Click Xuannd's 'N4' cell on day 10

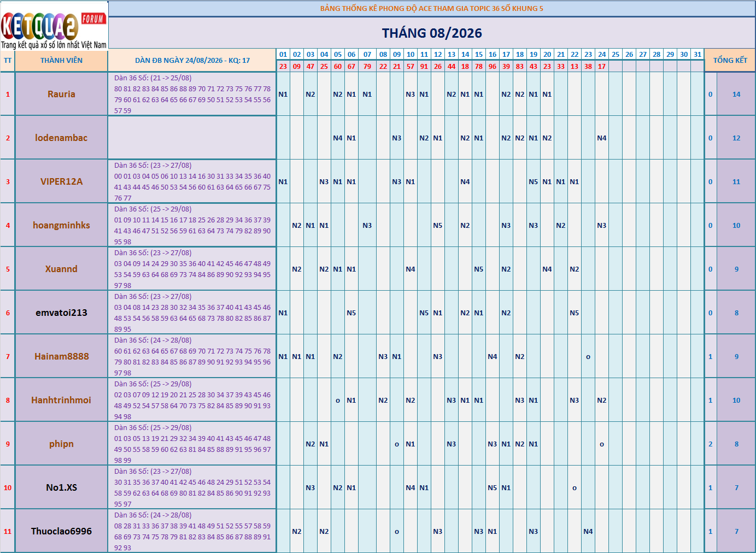tap(411, 269)
